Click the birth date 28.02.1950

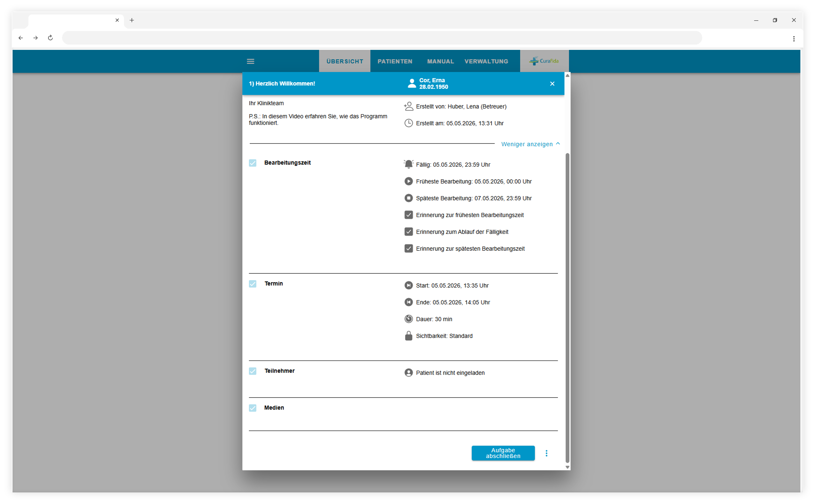coord(433,87)
